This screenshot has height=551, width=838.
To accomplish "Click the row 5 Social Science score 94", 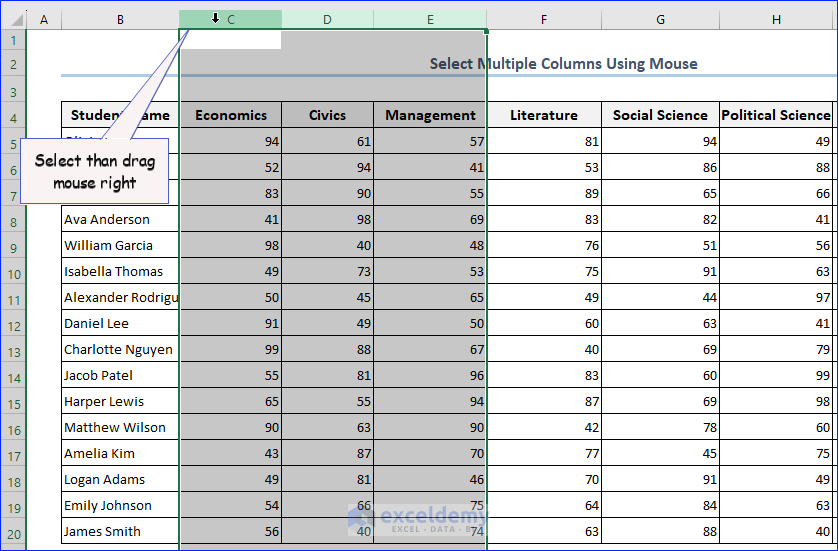I will [661, 141].
